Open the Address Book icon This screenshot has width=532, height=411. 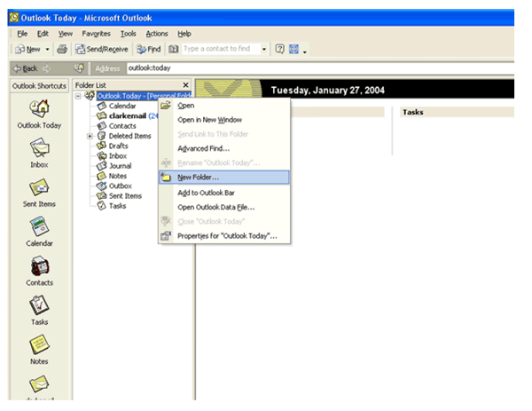click(174, 49)
